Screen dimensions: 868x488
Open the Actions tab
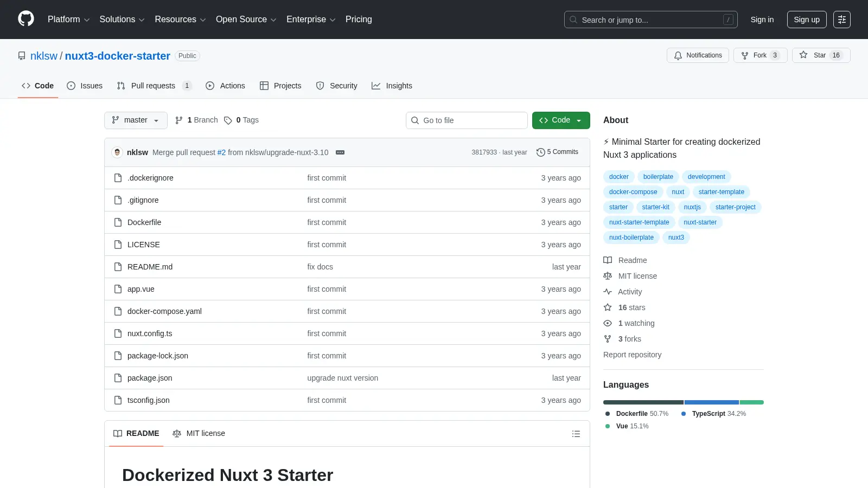[x=225, y=86]
